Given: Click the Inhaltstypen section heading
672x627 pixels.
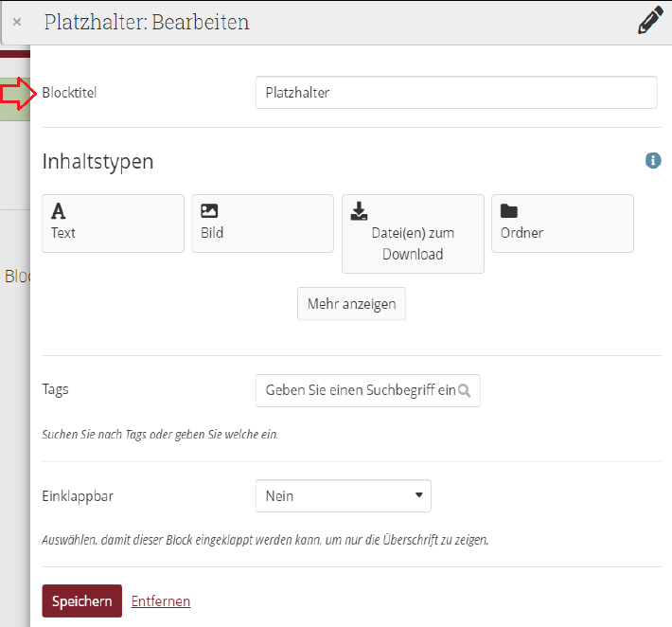Looking at the screenshot, I should (x=97, y=162).
